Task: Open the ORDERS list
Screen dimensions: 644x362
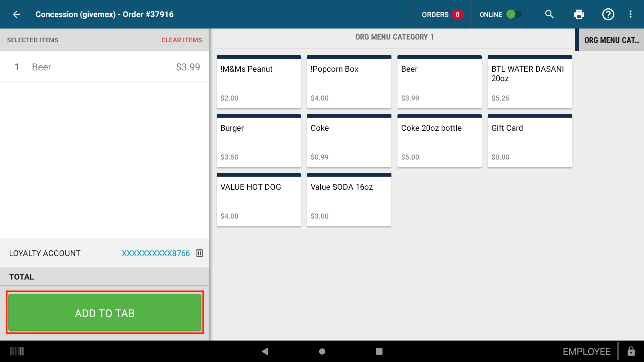Action: [x=442, y=14]
